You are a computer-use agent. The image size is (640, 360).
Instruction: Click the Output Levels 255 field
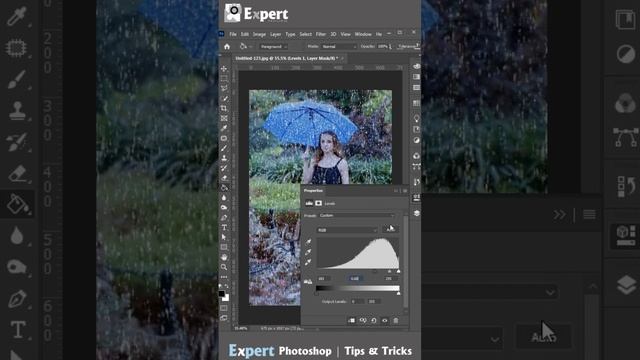point(374,302)
